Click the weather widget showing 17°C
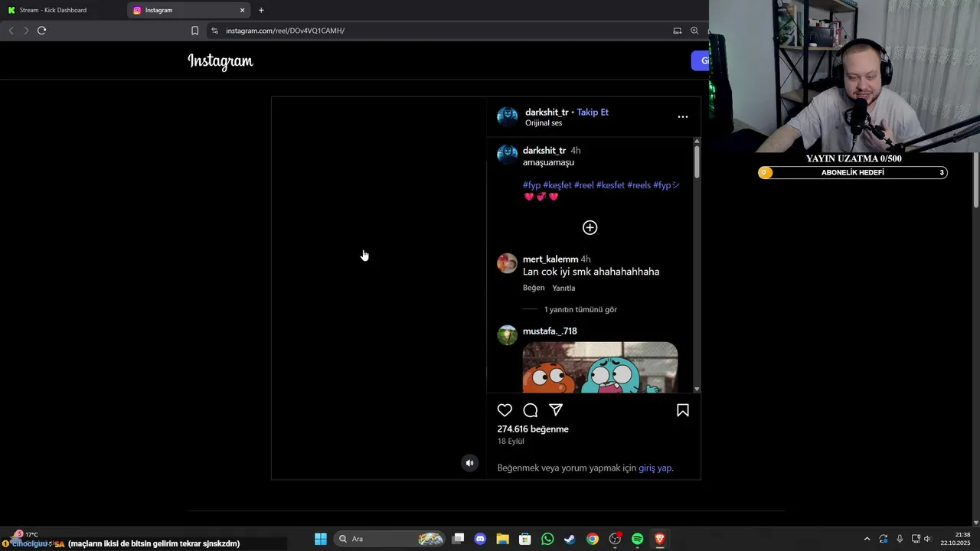Image resolution: width=980 pixels, height=551 pixels. [x=26, y=534]
